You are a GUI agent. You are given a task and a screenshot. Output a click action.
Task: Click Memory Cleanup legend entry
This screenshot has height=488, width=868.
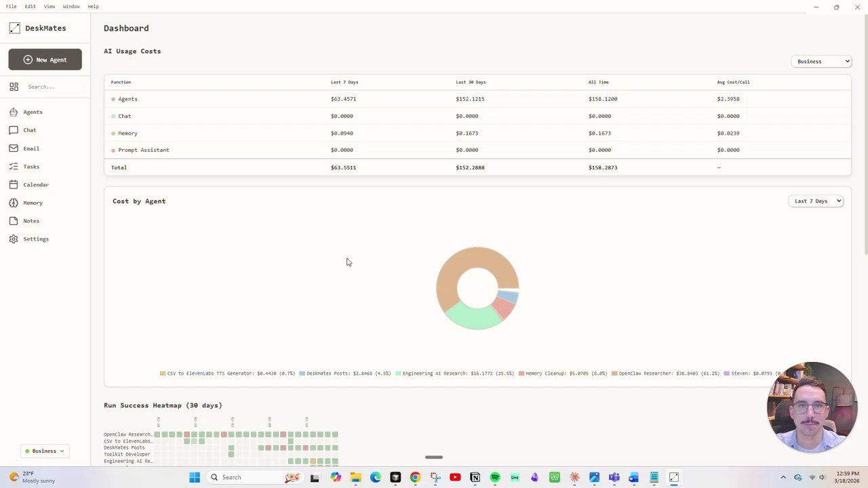pos(563,373)
